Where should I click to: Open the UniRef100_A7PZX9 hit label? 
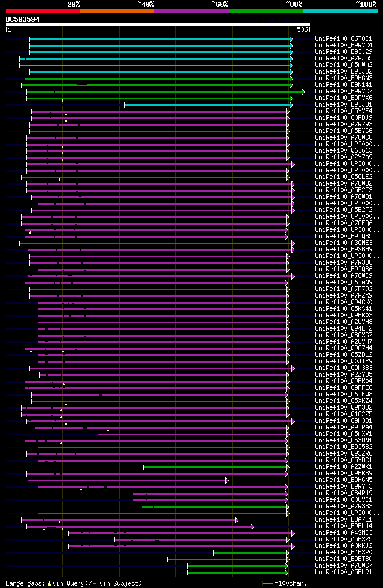(x=344, y=296)
